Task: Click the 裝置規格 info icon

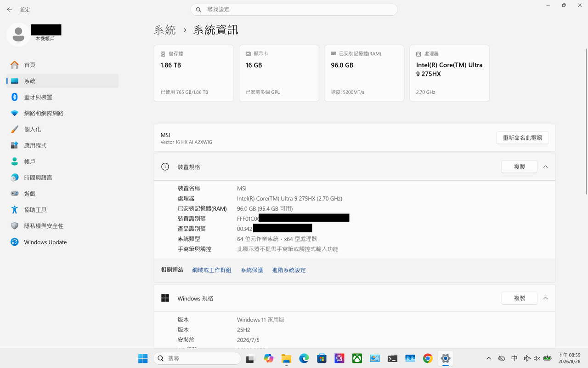Action: (165, 167)
